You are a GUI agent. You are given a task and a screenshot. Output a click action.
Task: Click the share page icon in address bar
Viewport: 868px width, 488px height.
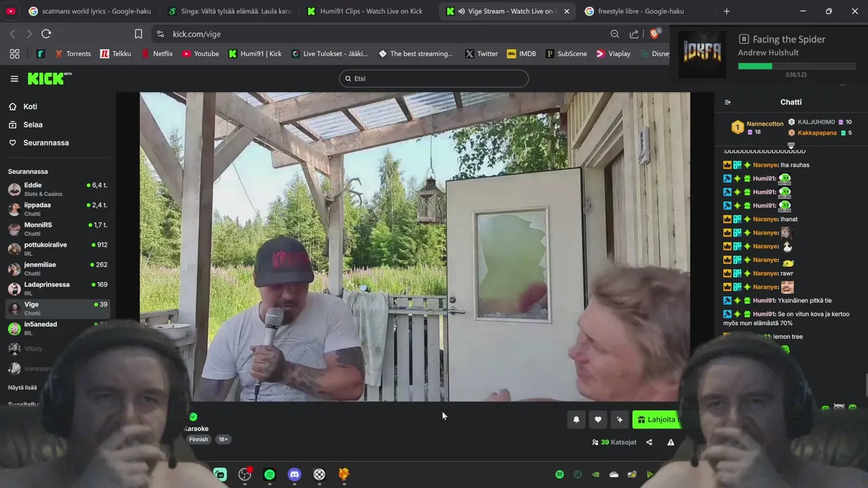(x=634, y=34)
